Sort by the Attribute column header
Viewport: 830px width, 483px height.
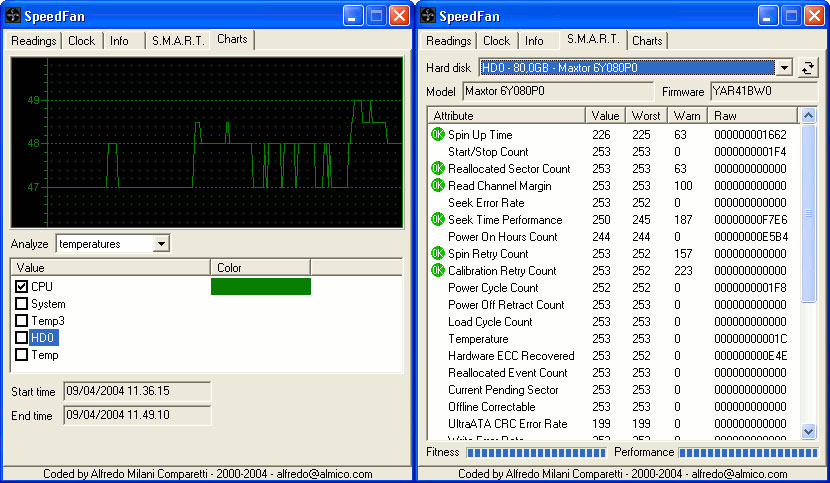pos(506,116)
